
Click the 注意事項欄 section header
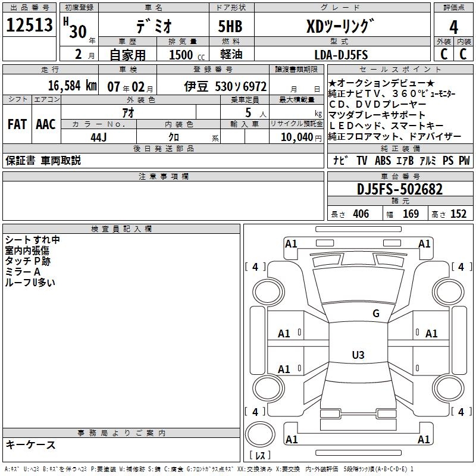(163, 176)
